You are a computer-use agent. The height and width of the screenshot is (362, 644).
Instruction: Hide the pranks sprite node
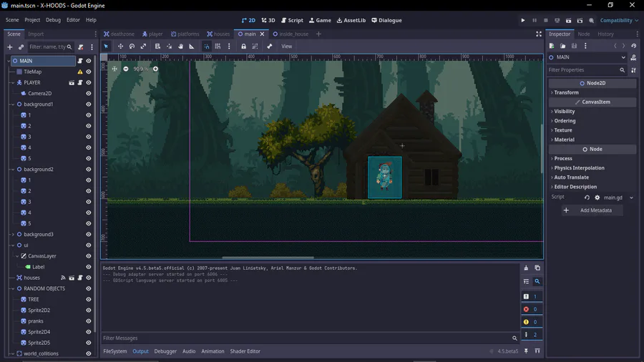(88, 321)
